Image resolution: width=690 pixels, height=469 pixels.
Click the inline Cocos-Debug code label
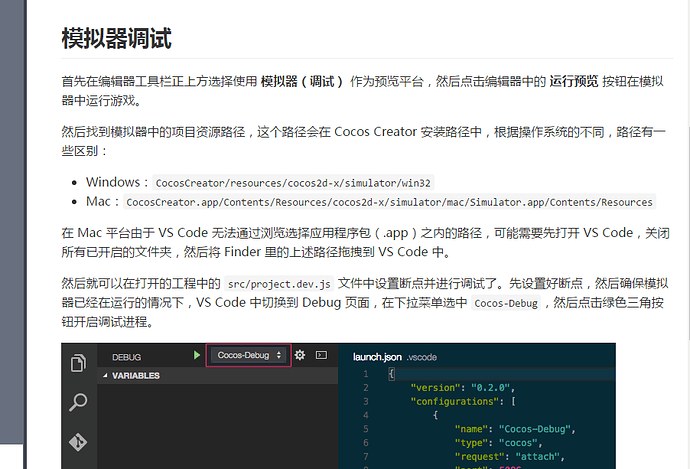tap(506, 303)
